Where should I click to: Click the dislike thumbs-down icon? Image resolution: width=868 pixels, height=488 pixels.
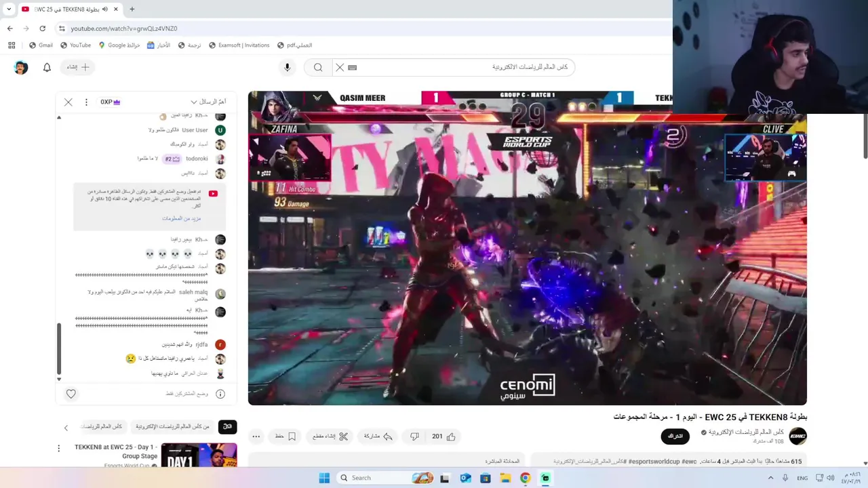[x=414, y=436]
